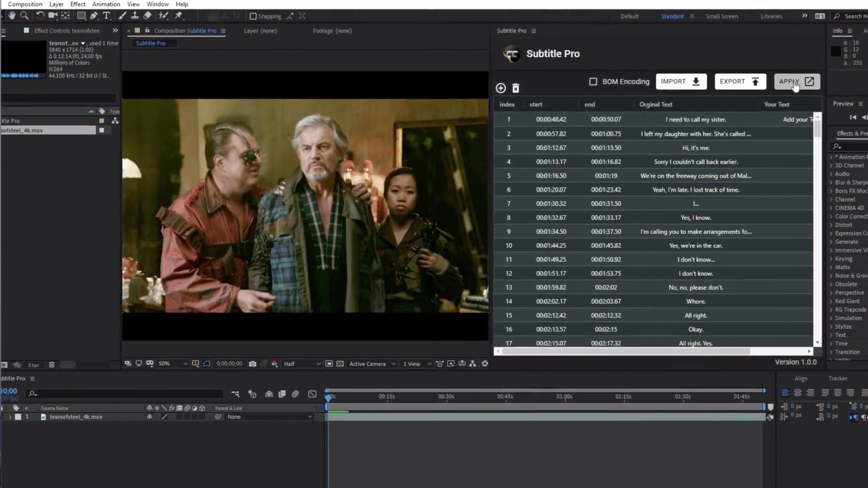Delete subtitle row with trash icon
The image size is (868, 488).
tap(516, 88)
